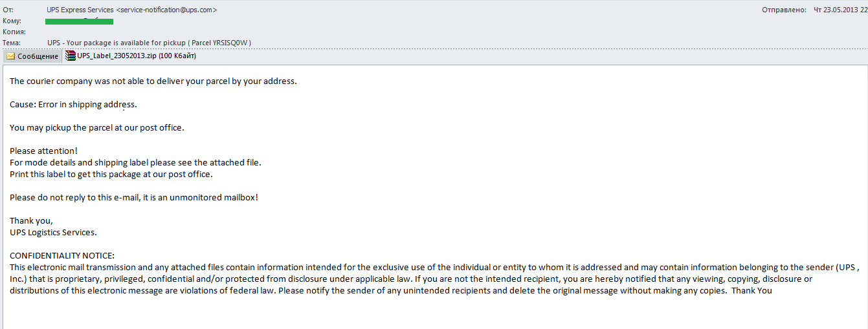The height and width of the screenshot is (329, 868).
Task: Click the first sentence about the courier company
Action: [153, 81]
